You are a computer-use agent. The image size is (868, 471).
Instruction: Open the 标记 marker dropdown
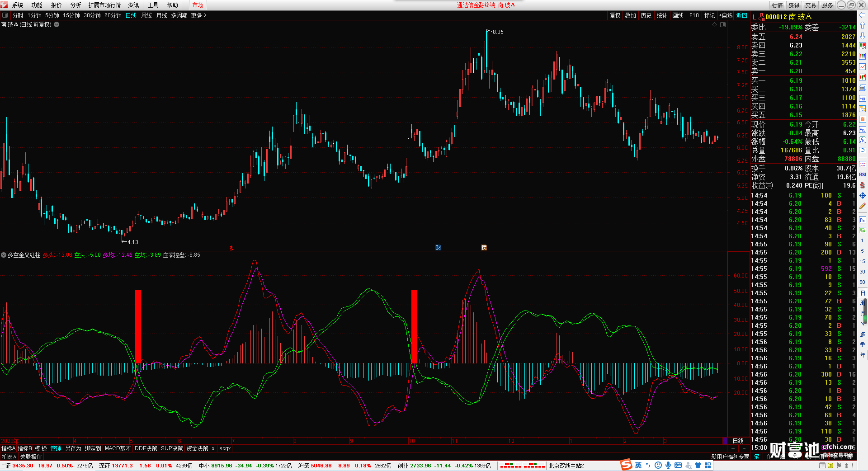coord(710,15)
